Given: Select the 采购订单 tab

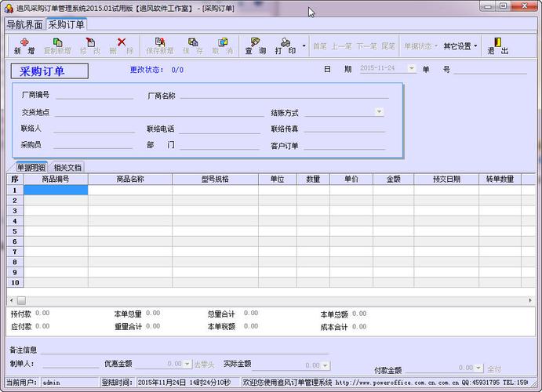Looking at the screenshot, I should click(66, 24).
